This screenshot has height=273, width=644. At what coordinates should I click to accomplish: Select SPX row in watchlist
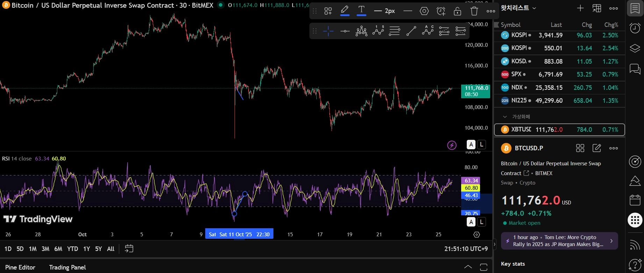[x=559, y=74]
